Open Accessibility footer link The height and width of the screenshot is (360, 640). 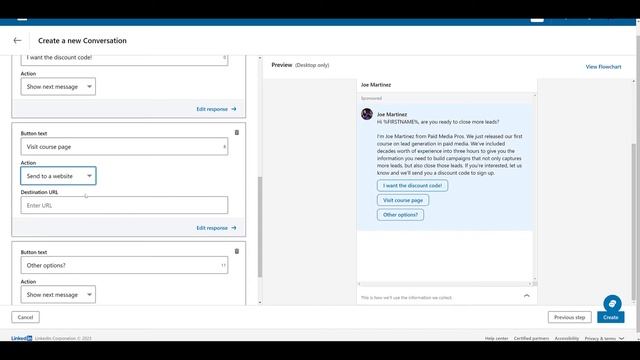[x=567, y=338]
